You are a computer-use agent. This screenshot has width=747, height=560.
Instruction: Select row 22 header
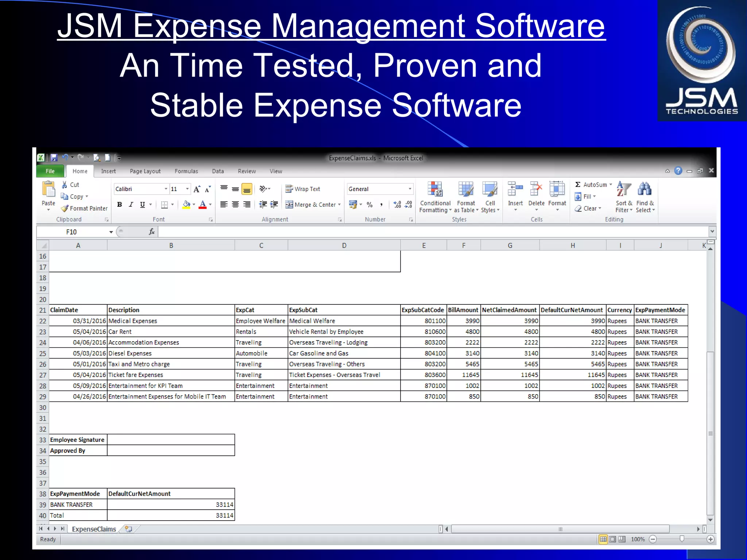click(x=43, y=321)
